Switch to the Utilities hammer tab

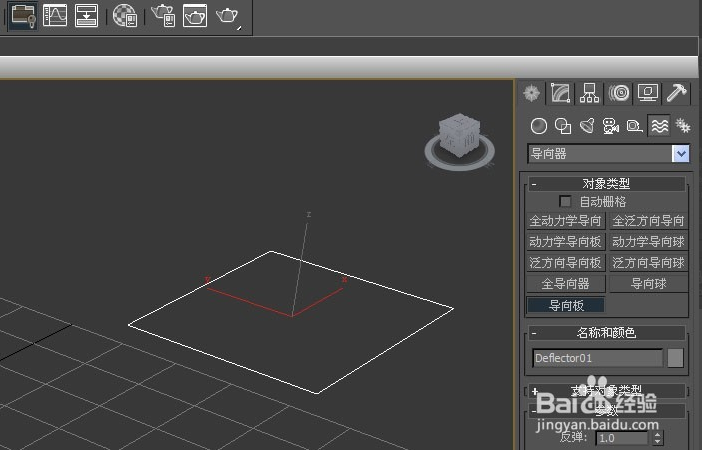(676, 93)
